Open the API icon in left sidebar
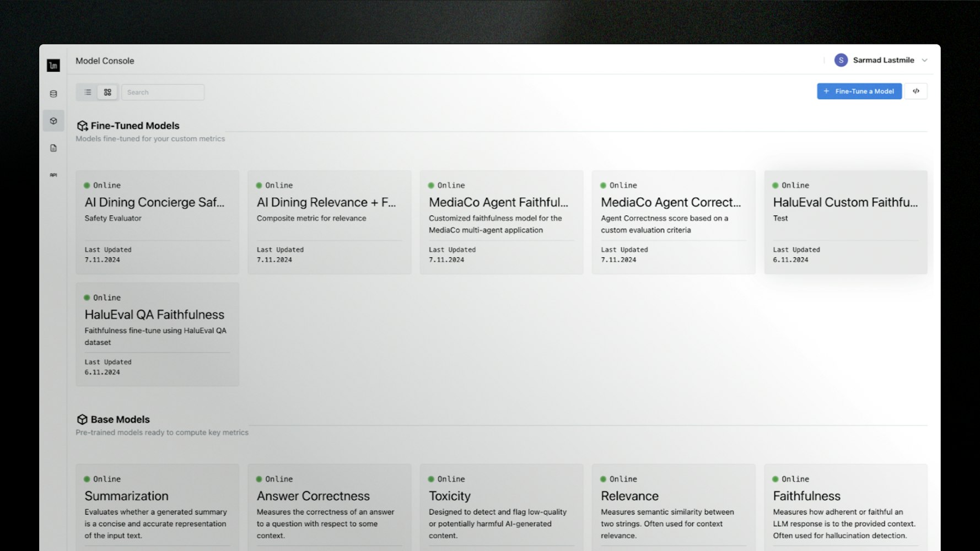This screenshot has width=980, height=551. point(53,175)
